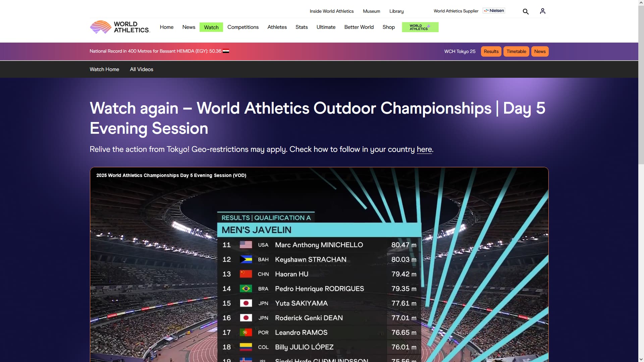644x362 pixels.
Task: Select the Watch menu item
Action: 211,27
